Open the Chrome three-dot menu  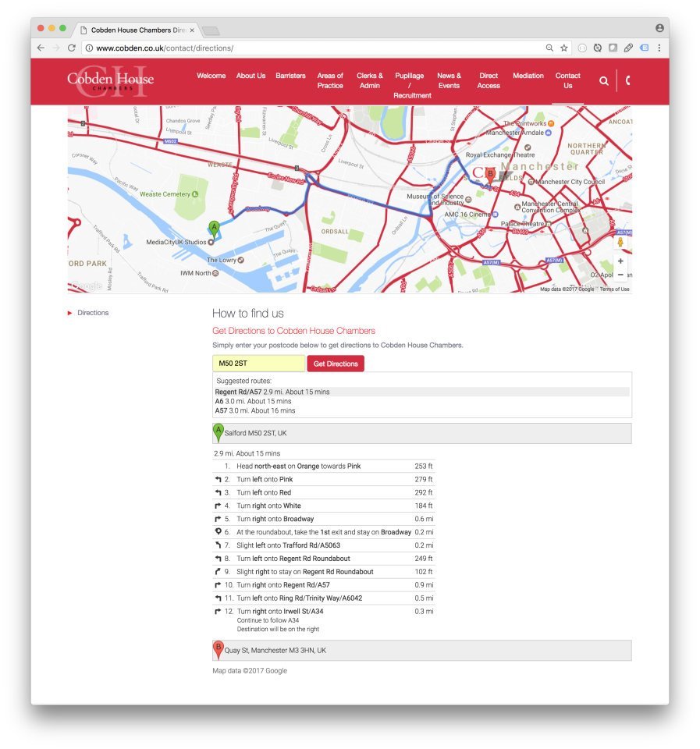pyautogui.click(x=659, y=48)
